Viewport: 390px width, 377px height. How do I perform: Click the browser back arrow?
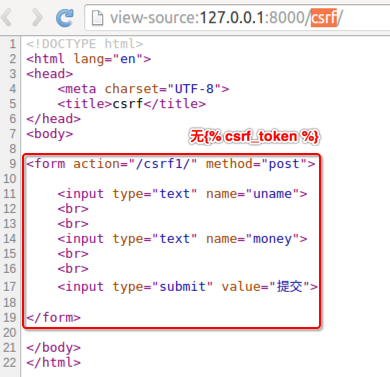click(x=7, y=17)
